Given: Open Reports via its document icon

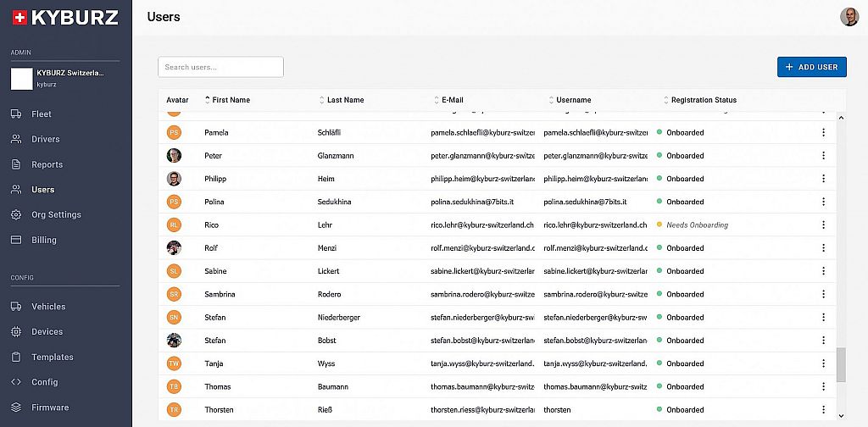Looking at the screenshot, I should point(15,164).
